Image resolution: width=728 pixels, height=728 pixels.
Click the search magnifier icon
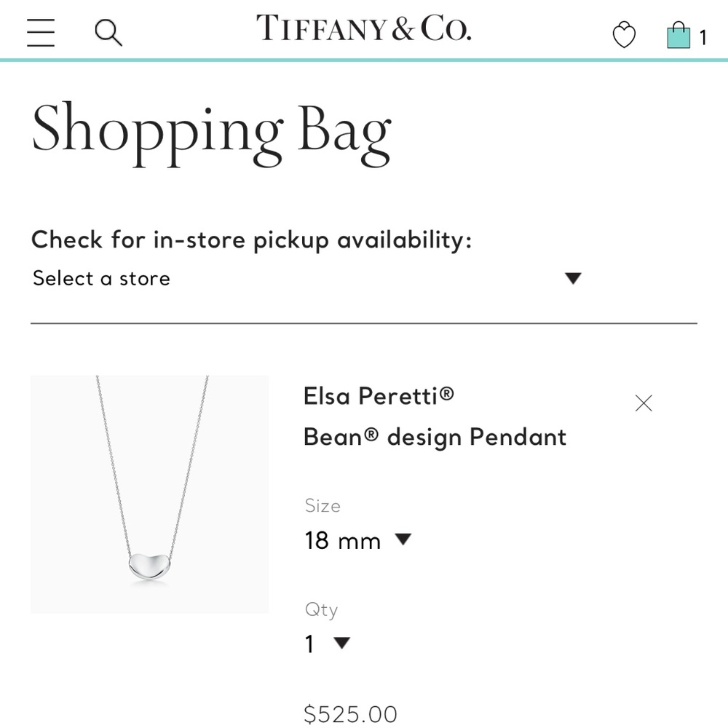[108, 32]
